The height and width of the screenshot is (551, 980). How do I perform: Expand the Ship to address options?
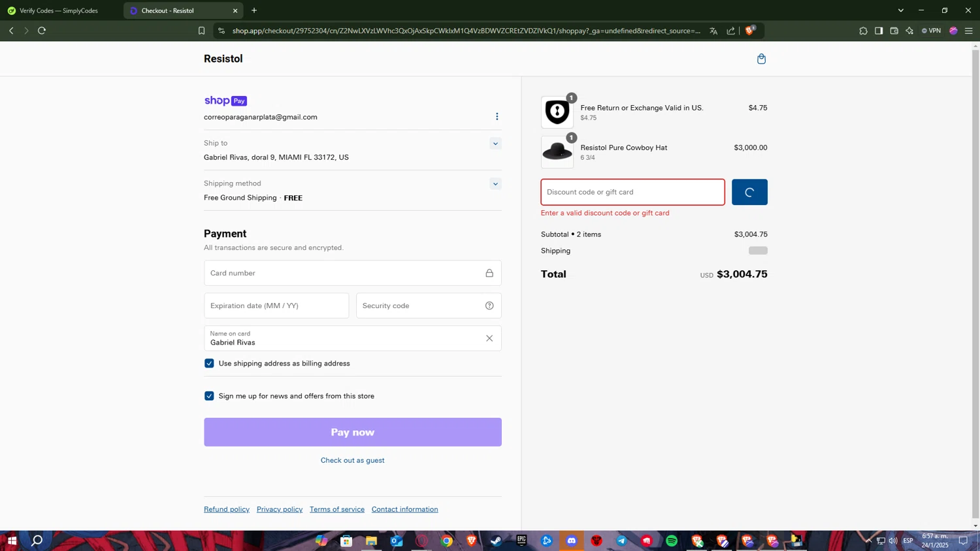click(495, 144)
